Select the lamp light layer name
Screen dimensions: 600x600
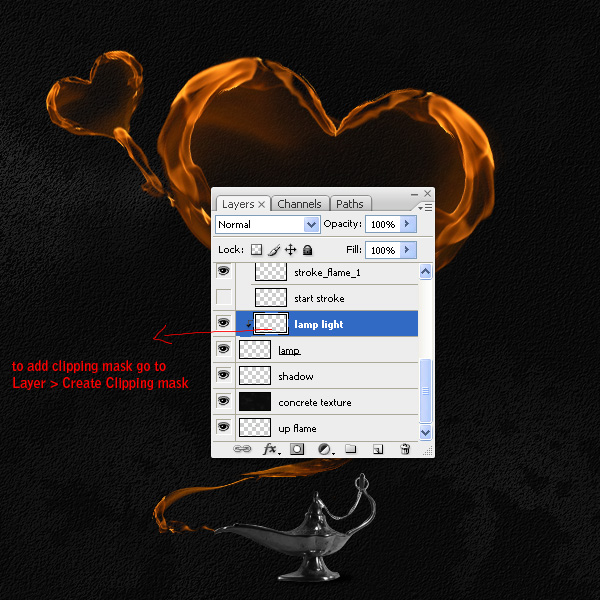319,324
